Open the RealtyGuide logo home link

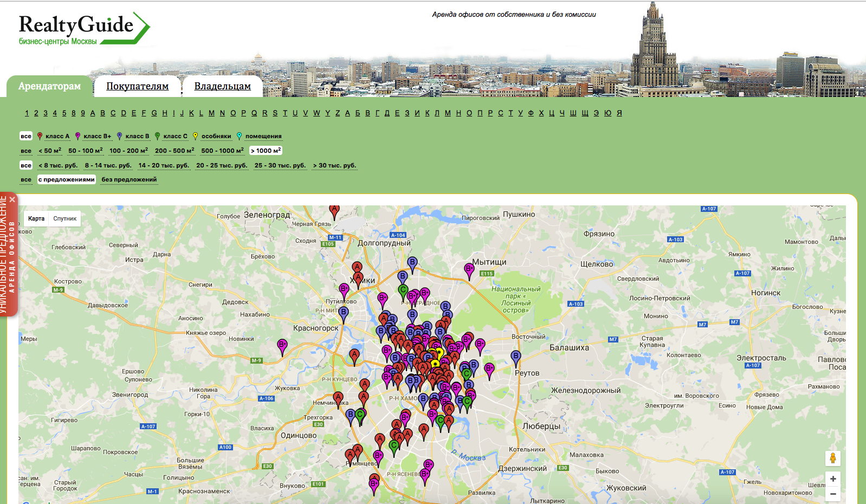pyautogui.click(x=84, y=29)
